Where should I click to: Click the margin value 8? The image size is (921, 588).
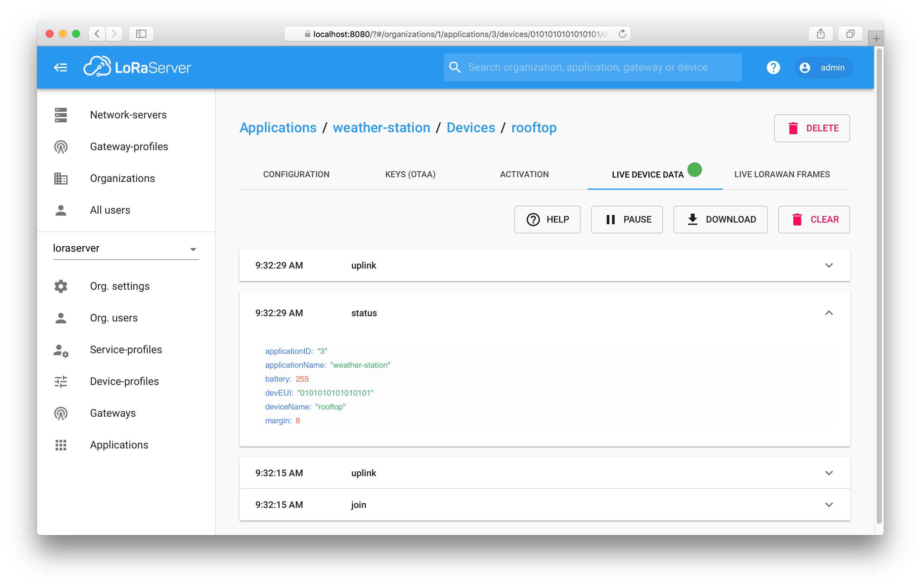tap(297, 421)
